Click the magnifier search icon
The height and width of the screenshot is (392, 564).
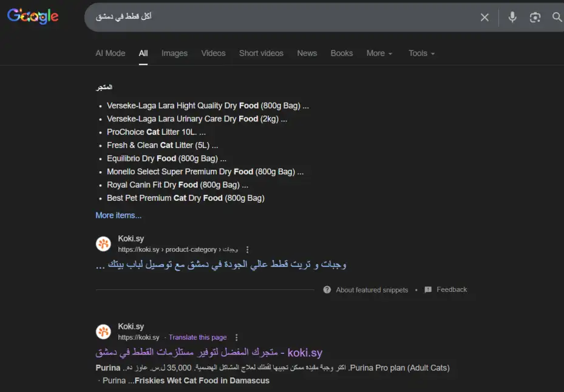pos(557,17)
